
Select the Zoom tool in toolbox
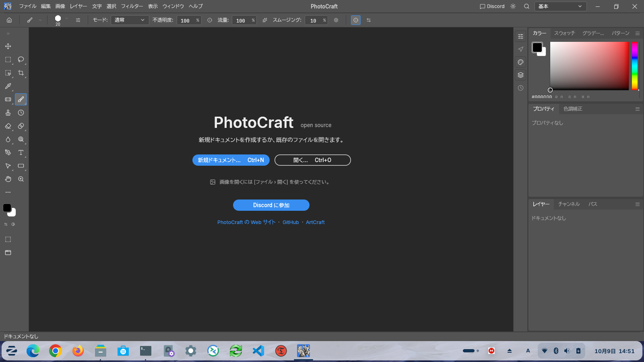tap(21, 179)
